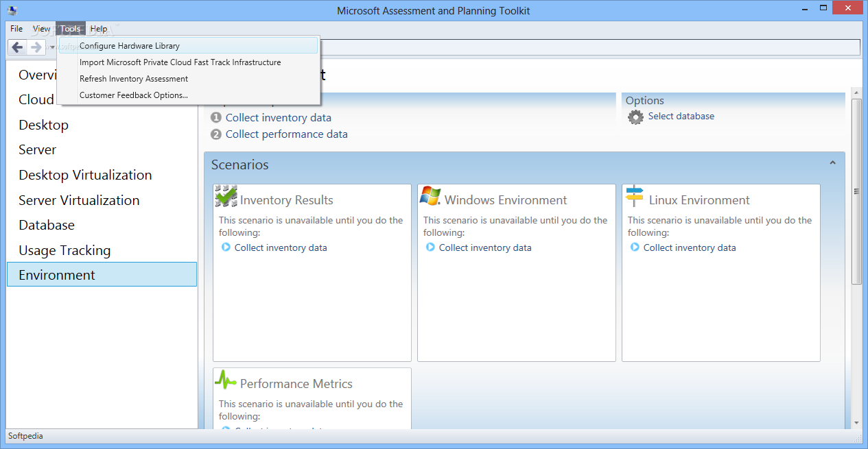Click the Windows Environment flag icon
This screenshot has height=449, width=868.
[430, 196]
